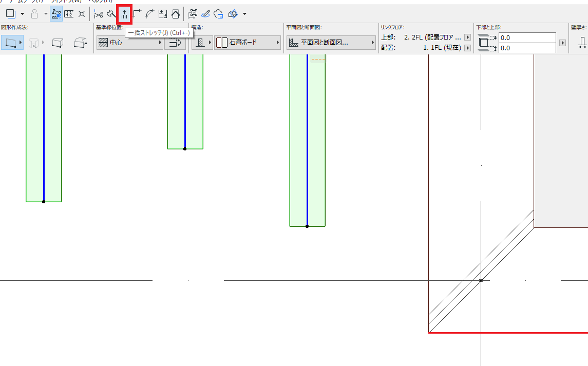Click the Intersect curved-line icon
This screenshot has width=588, height=366.
pyautogui.click(x=149, y=14)
